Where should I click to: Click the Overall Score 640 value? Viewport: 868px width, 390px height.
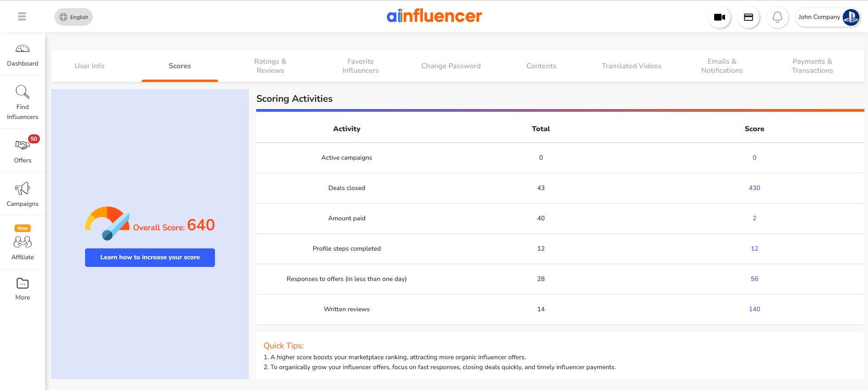pos(201,225)
